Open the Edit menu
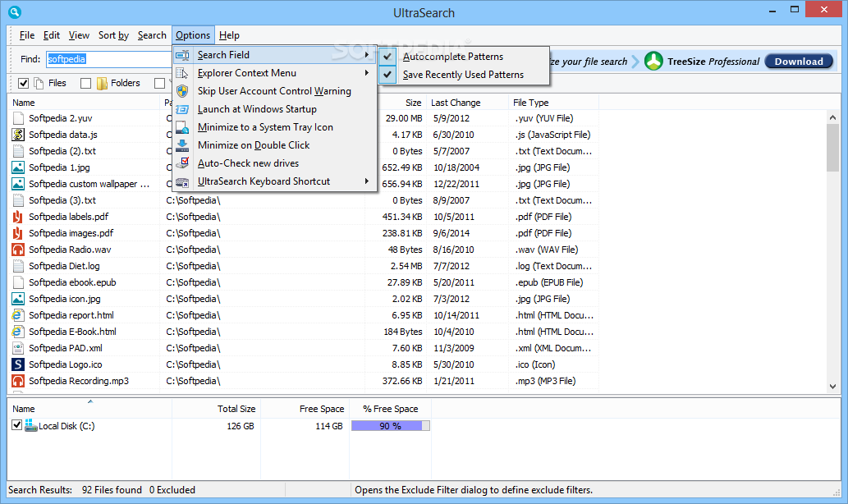Image resolution: width=848 pixels, height=504 pixels. [52, 35]
